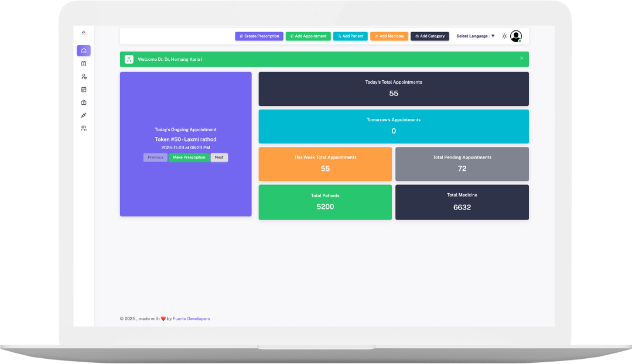632x364 pixels.
Task: Click the medical kit sidebar icon
Action: pyautogui.click(x=84, y=102)
